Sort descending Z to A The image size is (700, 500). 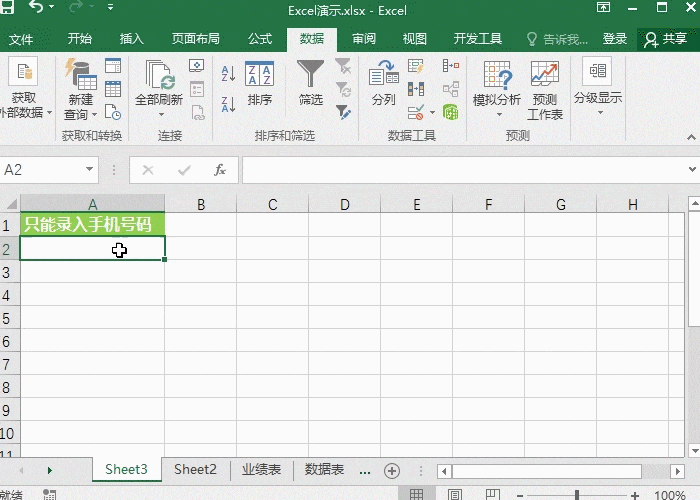(228, 104)
